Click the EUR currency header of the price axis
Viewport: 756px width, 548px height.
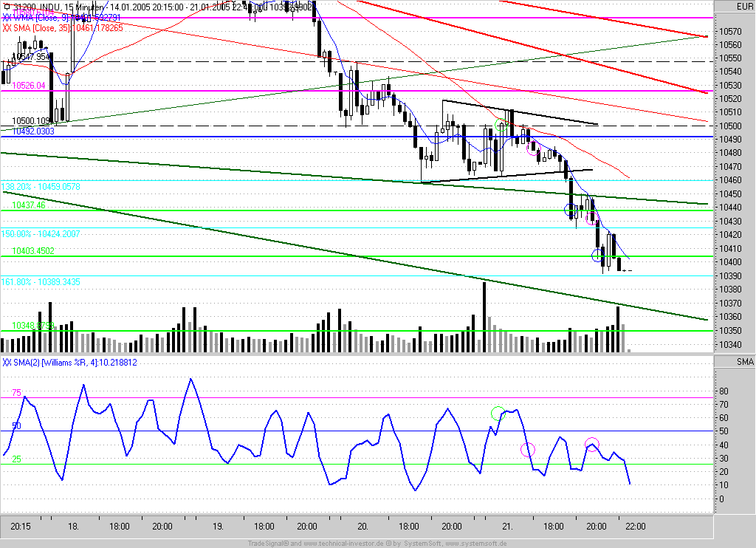point(744,6)
